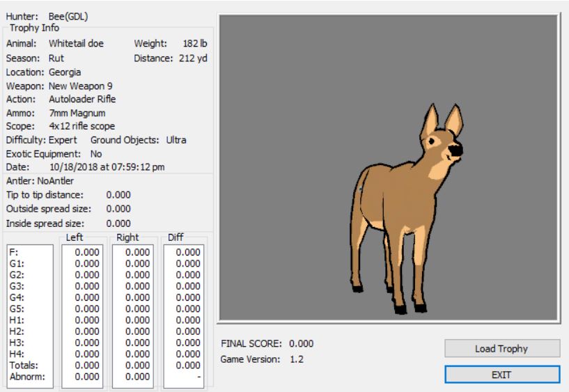Click the G1 row label
This screenshot has width=569, height=392.
[15, 265]
